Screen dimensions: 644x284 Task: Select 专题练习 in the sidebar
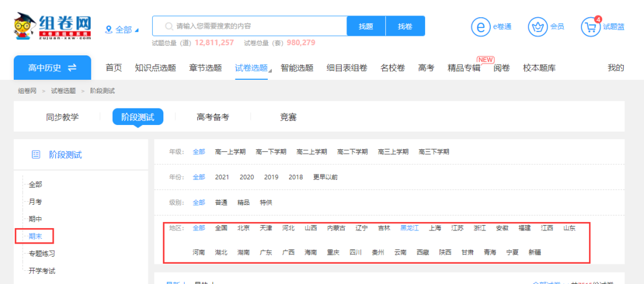(42, 253)
